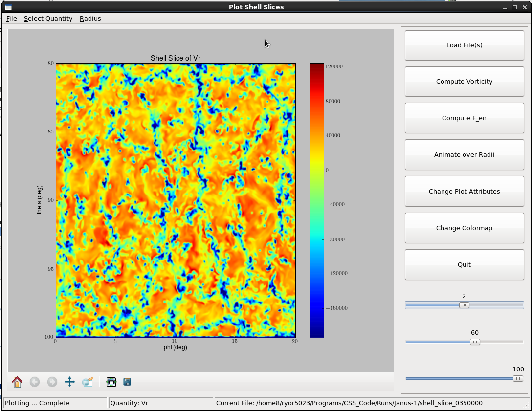Click the Change Colormap button

(x=464, y=228)
